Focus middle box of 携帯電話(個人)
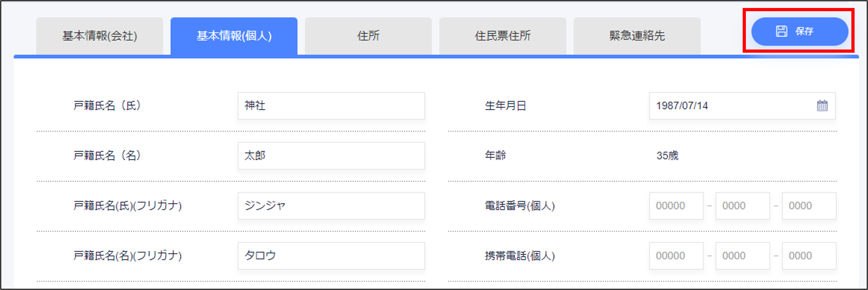Viewport: 868px width, 290px height. click(x=742, y=256)
